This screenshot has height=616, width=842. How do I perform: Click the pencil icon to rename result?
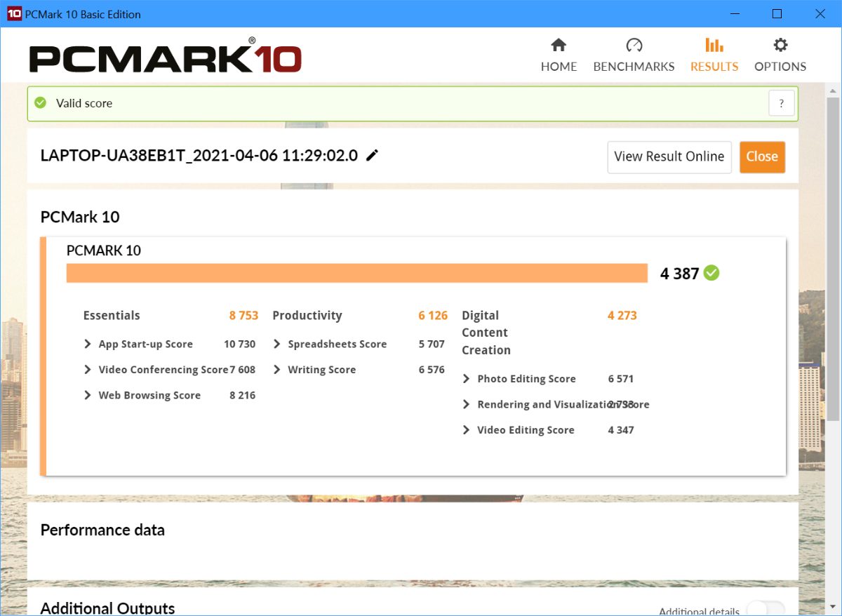click(373, 156)
